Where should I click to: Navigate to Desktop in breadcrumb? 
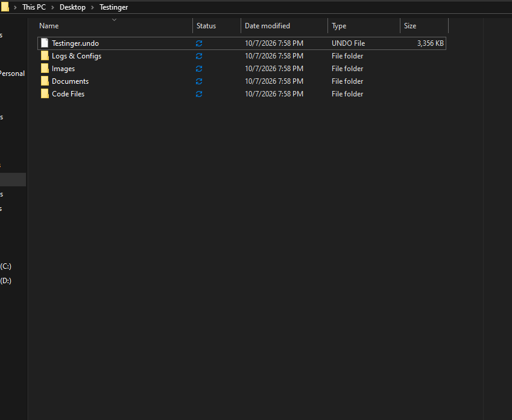72,7
